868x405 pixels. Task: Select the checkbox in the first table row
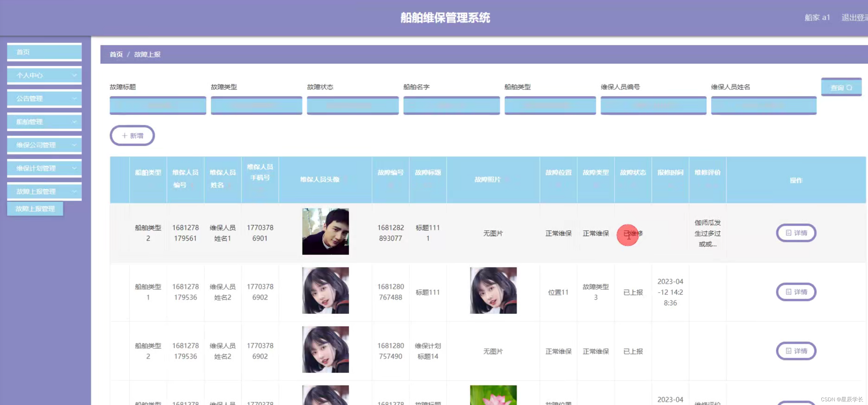(119, 233)
